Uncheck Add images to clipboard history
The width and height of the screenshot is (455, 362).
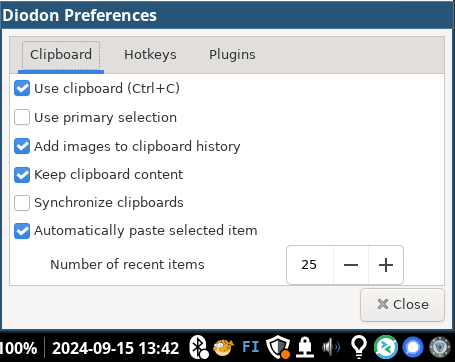(22, 146)
